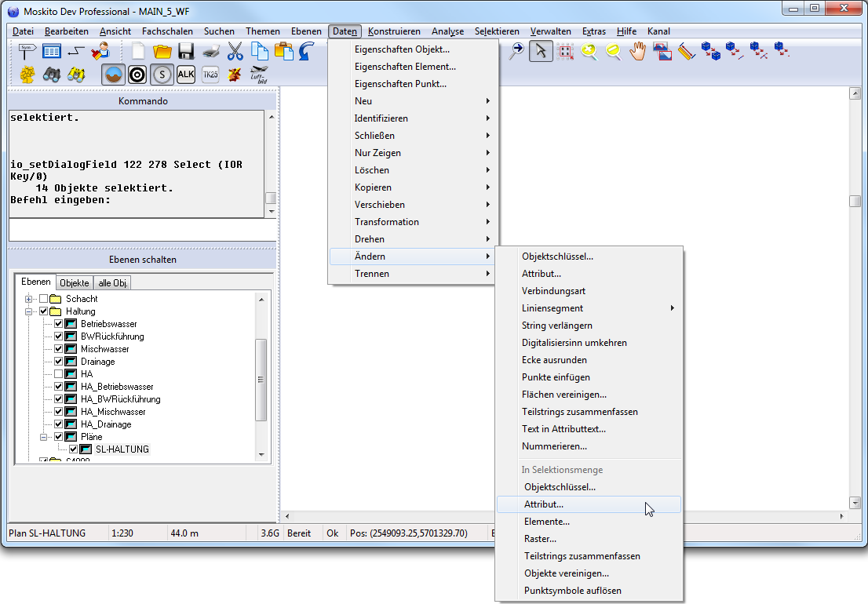Screen dimensions: 868x604
Task: Click the Luftbild aerial image icon
Action: point(259,75)
